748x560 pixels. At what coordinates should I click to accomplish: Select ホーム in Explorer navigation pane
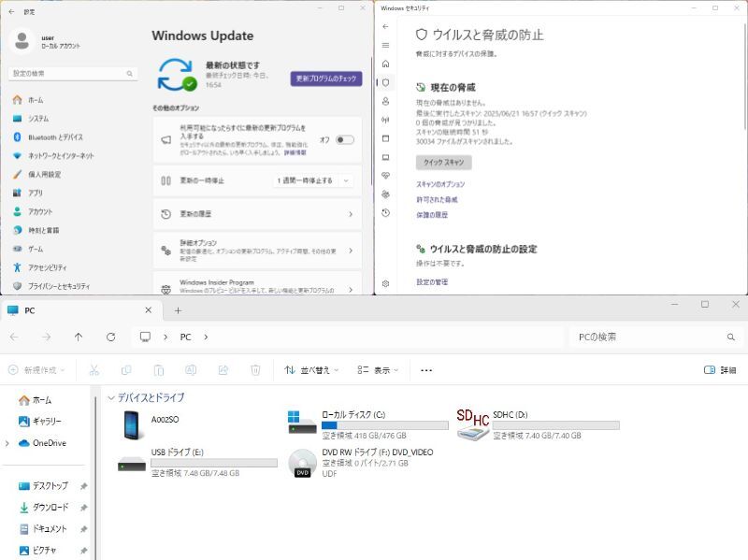coord(35,400)
